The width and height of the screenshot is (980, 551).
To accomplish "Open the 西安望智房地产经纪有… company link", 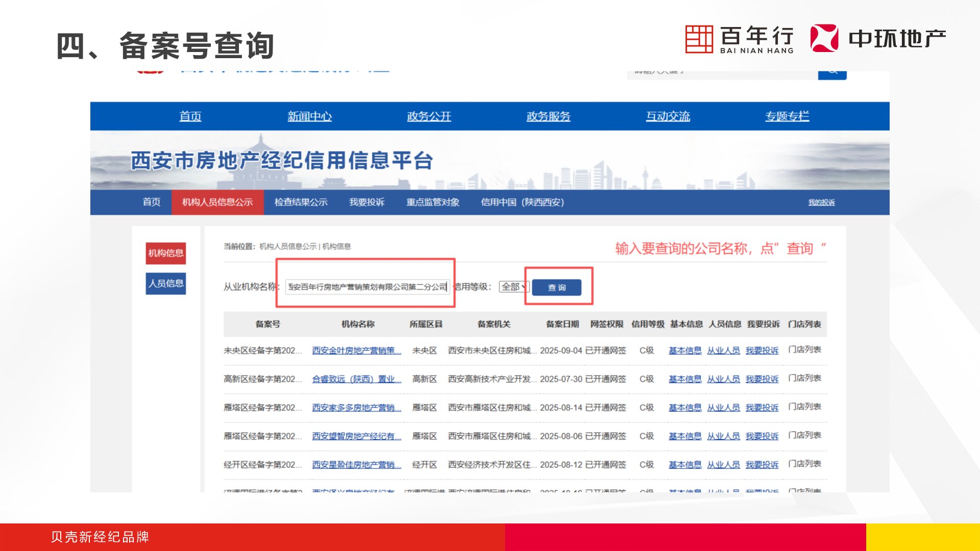I will coord(357,436).
